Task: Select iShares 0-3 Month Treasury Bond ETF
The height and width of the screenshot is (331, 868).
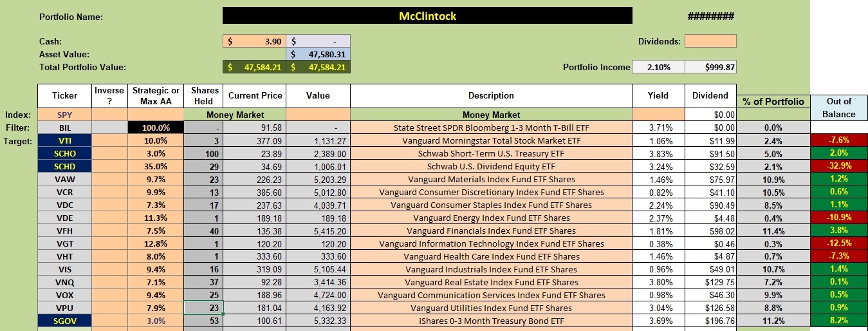Action: (491, 321)
